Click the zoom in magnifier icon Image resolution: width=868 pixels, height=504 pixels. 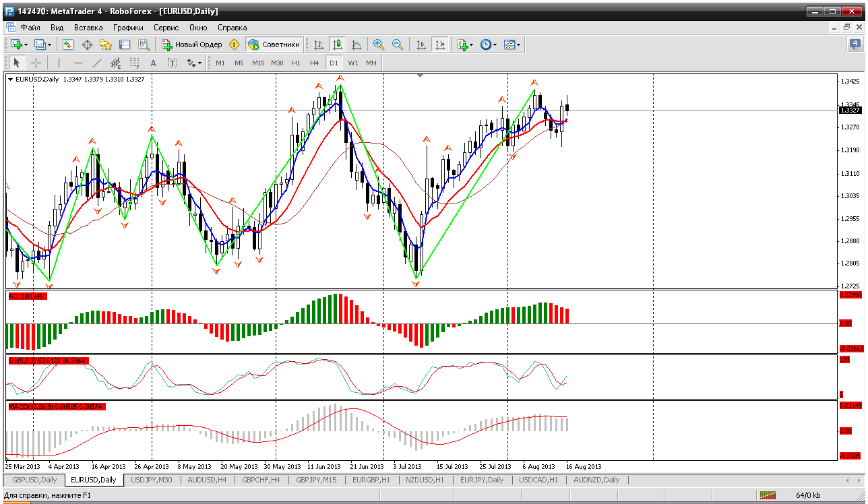click(x=379, y=44)
